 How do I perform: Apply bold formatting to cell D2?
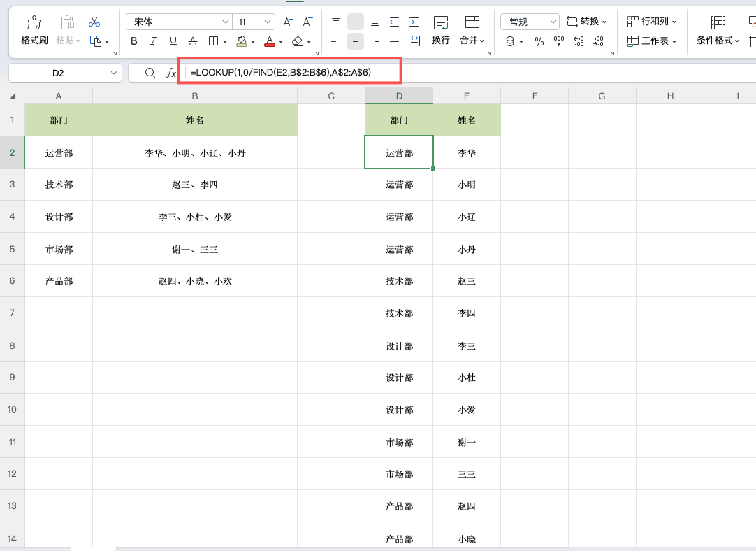133,41
